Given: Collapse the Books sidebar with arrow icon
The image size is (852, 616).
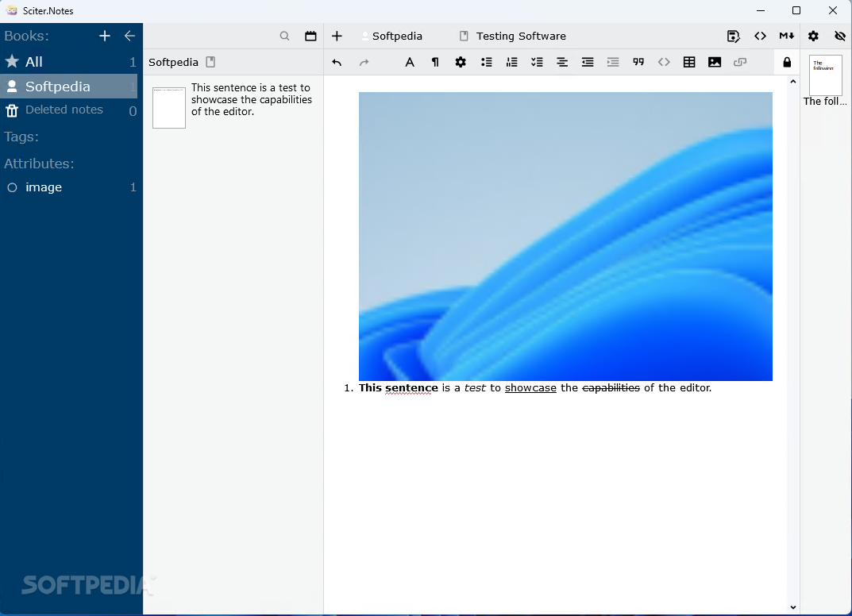Looking at the screenshot, I should point(129,36).
